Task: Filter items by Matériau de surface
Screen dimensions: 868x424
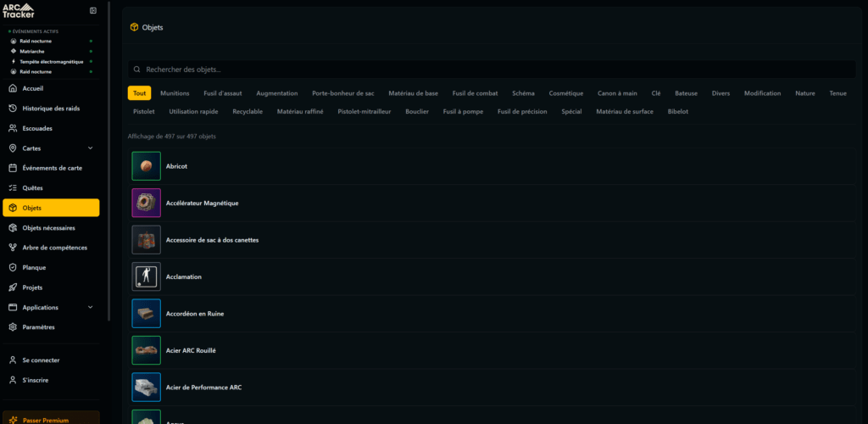Action: [625, 112]
